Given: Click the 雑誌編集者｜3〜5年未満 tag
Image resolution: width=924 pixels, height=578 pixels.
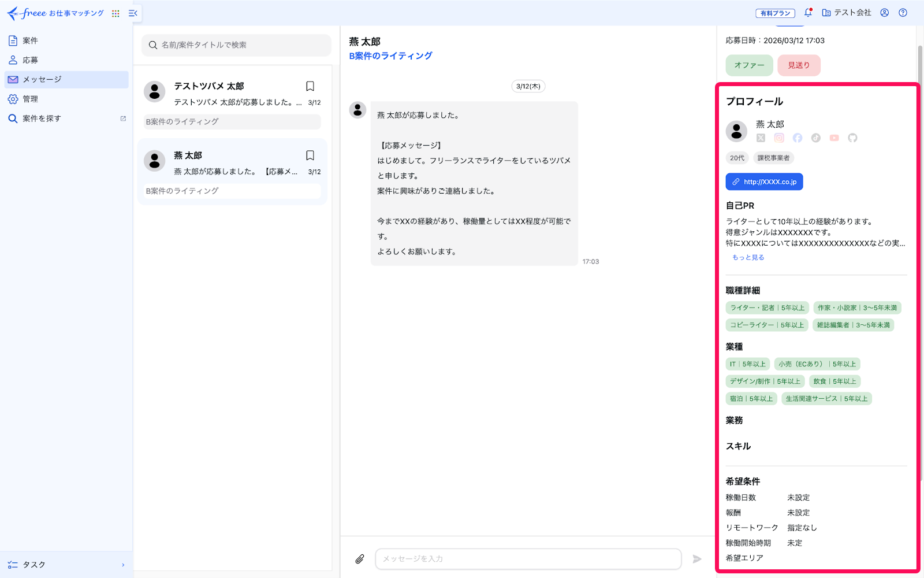Looking at the screenshot, I should [853, 325].
